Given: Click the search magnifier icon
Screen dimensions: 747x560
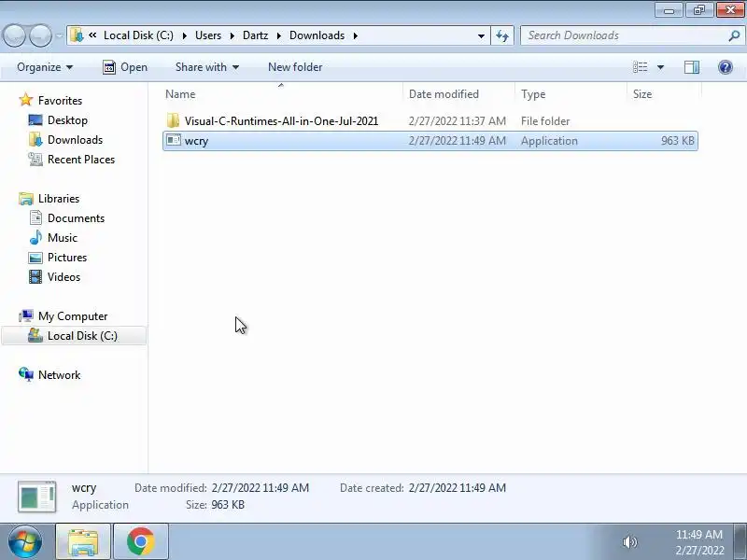Looking at the screenshot, I should point(734,35).
